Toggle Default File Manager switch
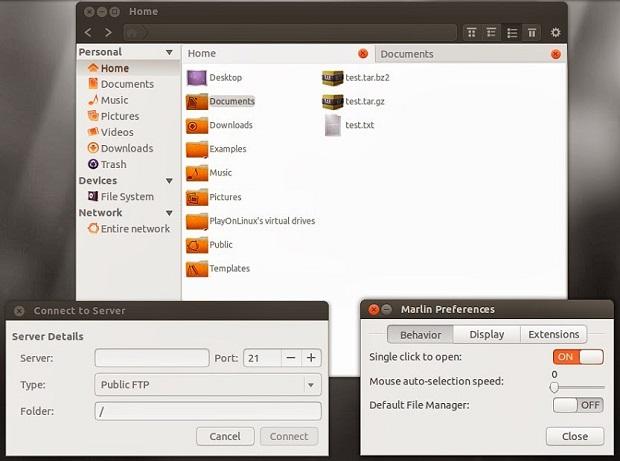This screenshot has height=461, width=620. (578, 405)
